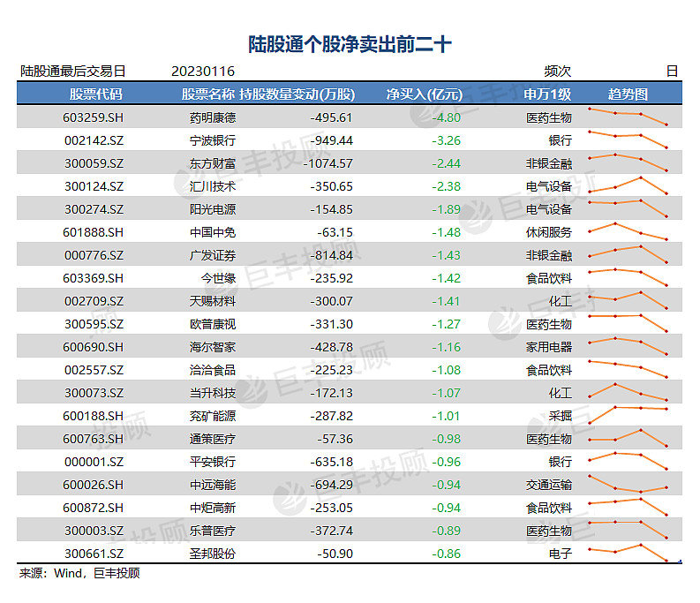Viewport: 700px width, 603px height.
Task: Select stock code 000001.SZ
Action: [x=94, y=462]
